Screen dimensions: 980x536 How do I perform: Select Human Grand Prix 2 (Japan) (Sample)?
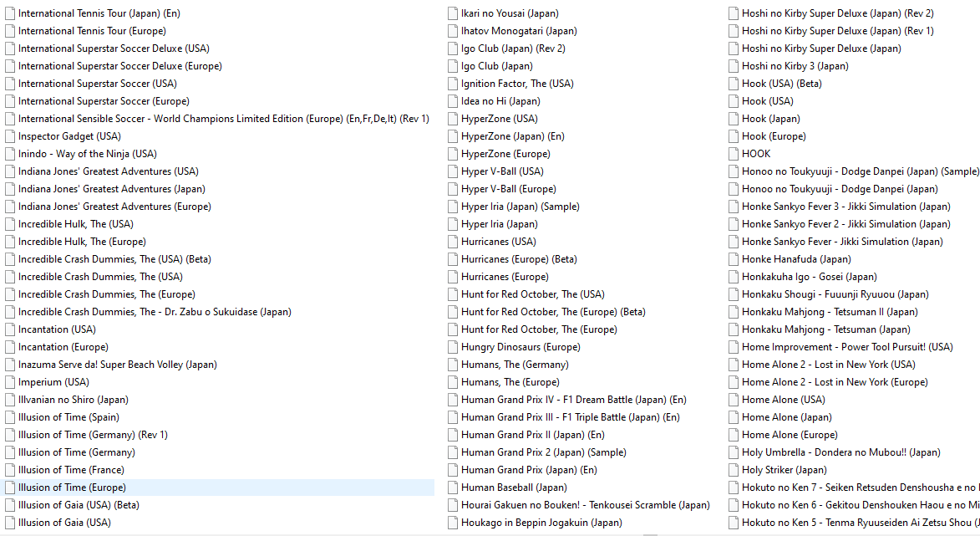[544, 452]
